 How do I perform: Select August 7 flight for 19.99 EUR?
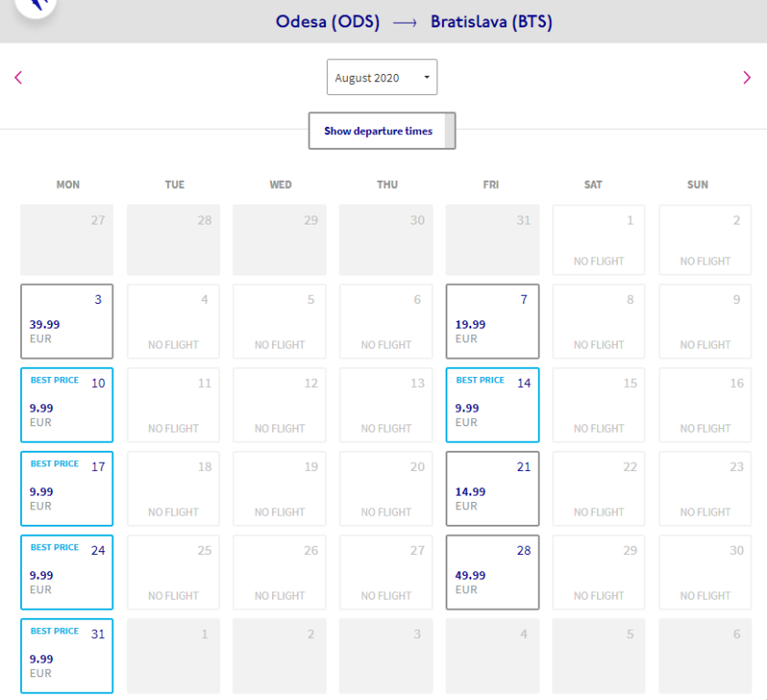[x=492, y=321]
